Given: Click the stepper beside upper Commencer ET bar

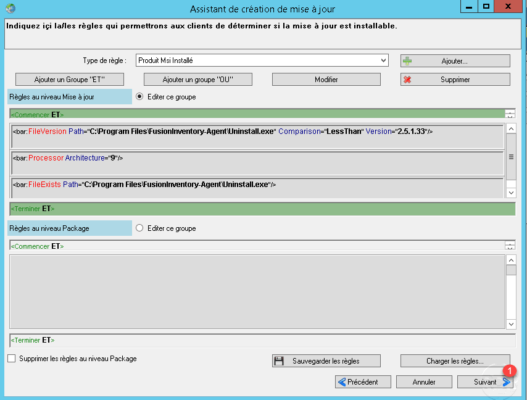Looking at the screenshot, I should [510, 114].
